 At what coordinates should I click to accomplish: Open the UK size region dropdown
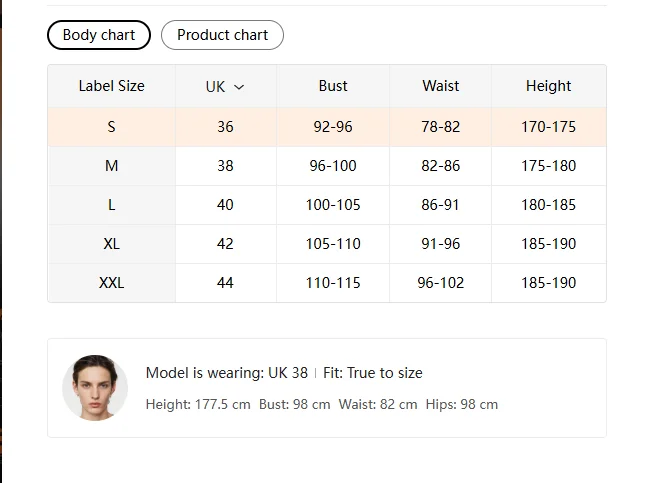click(225, 87)
